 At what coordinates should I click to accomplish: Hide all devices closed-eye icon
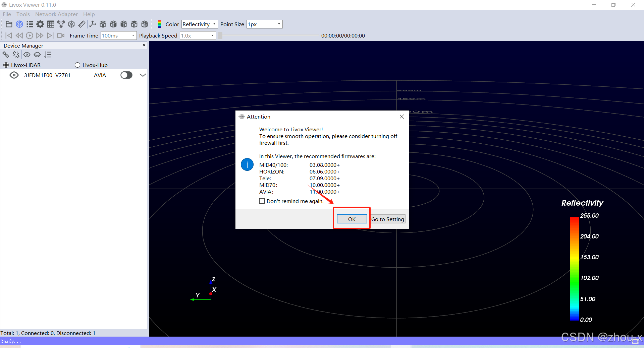[x=37, y=55]
